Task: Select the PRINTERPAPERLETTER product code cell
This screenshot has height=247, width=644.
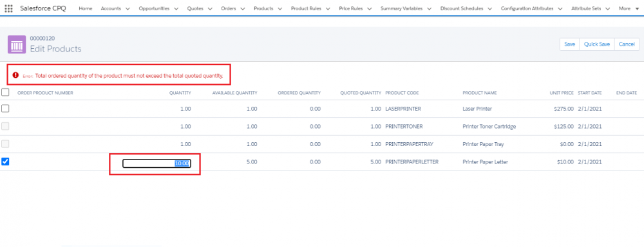Action: tap(412, 162)
